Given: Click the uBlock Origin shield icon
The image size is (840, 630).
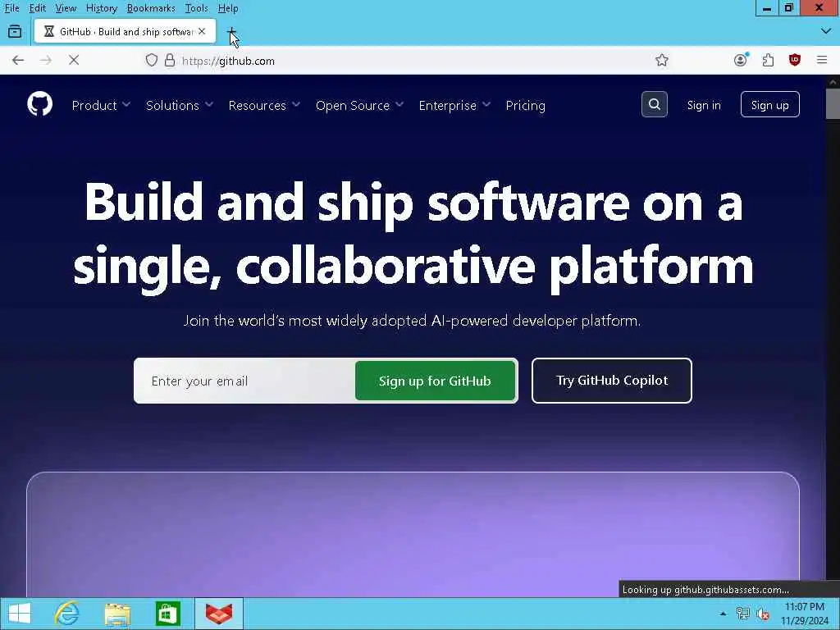Looking at the screenshot, I should (794, 60).
